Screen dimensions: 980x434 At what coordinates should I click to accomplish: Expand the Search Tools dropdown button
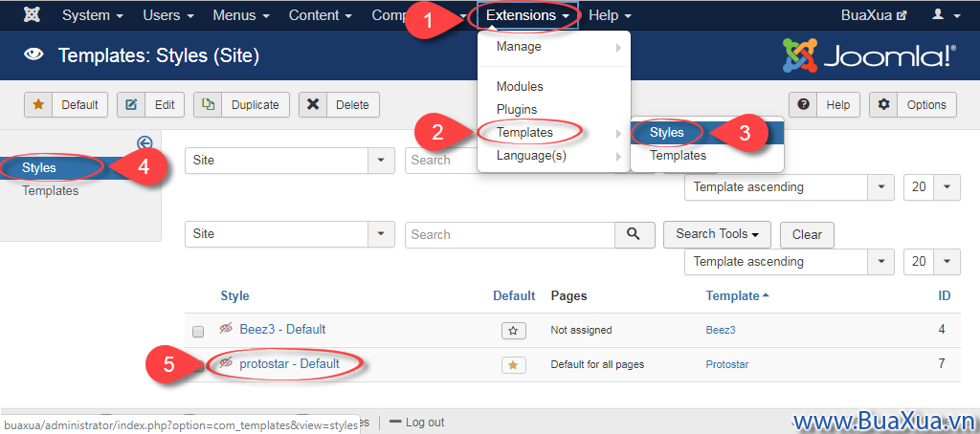coord(717,234)
